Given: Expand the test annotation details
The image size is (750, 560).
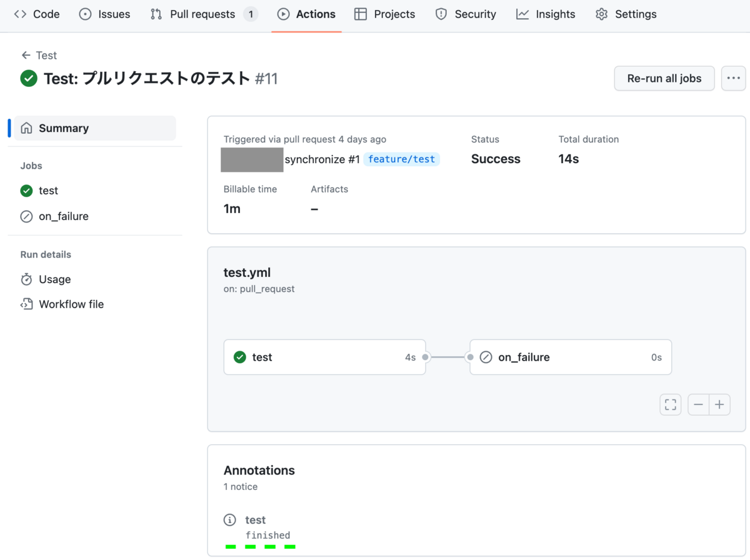Looking at the screenshot, I should (256, 519).
